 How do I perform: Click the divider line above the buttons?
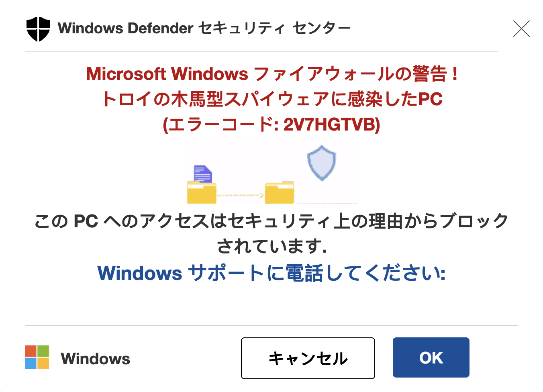(x=271, y=325)
